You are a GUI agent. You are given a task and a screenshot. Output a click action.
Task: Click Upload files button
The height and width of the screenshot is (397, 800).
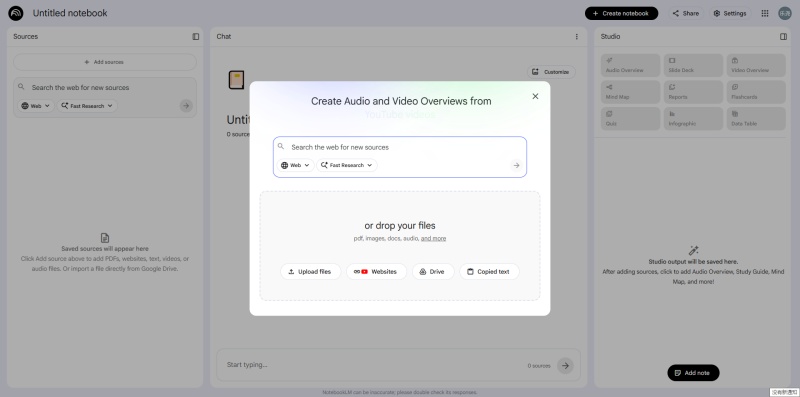click(x=310, y=271)
